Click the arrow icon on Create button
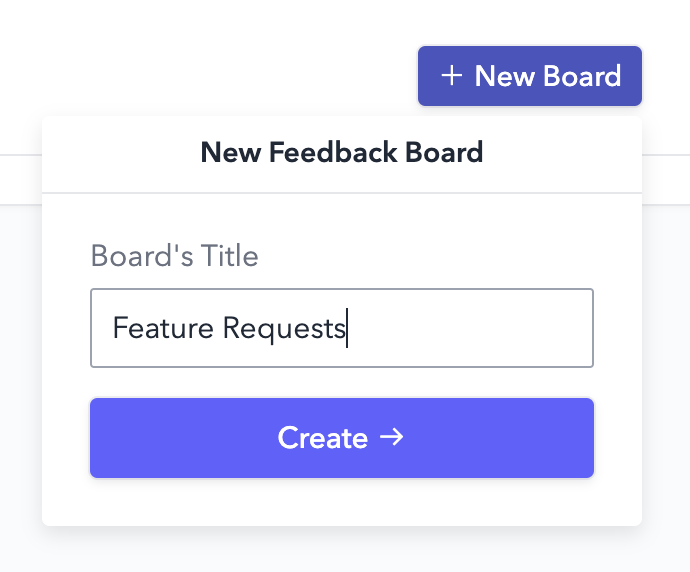Viewport: 690px width, 572px height. pos(392,437)
